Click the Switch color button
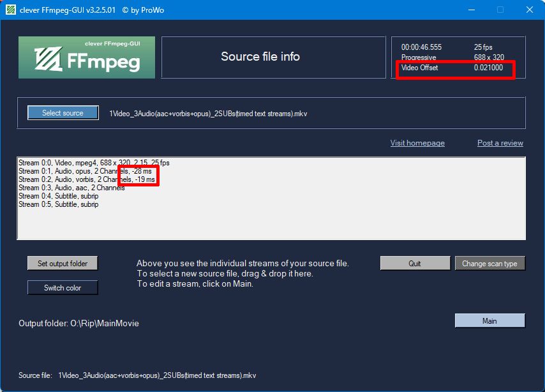This screenshot has height=392, width=545. (x=63, y=288)
